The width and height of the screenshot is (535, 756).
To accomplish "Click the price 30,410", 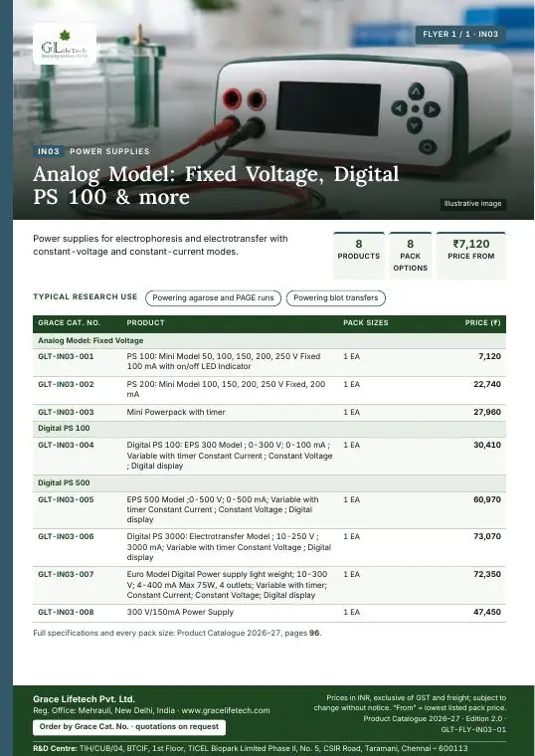I will point(487,445).
